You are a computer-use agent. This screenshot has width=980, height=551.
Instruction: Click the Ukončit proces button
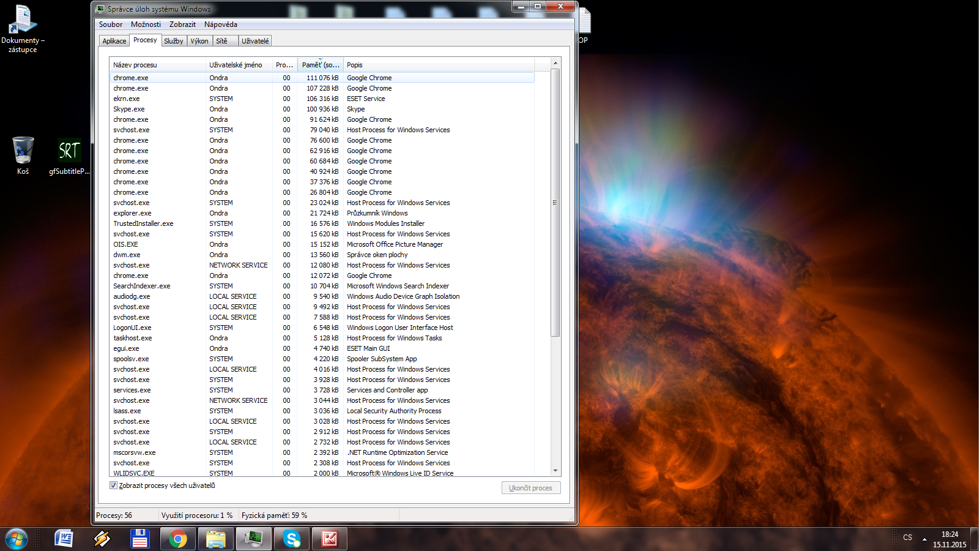[530, 488]
